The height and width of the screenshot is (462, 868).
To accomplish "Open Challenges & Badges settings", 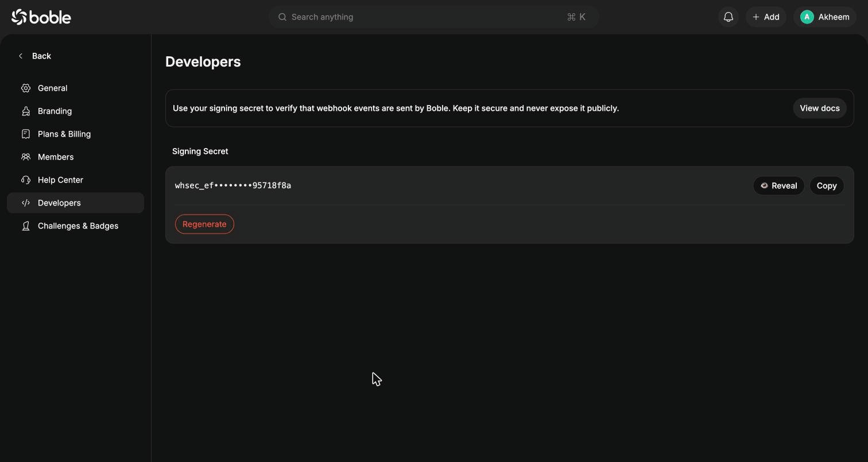I will 75,226.
